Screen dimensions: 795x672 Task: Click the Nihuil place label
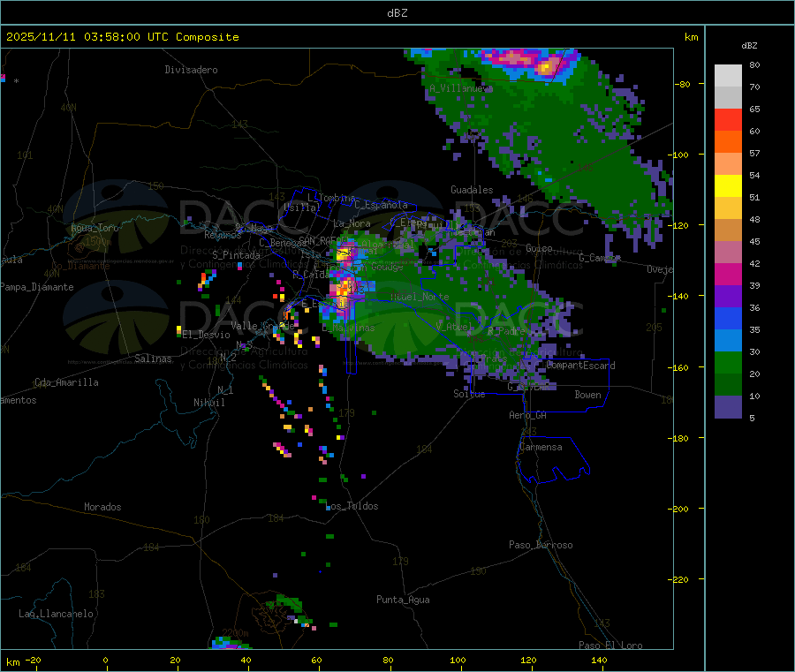click(208, 403)
